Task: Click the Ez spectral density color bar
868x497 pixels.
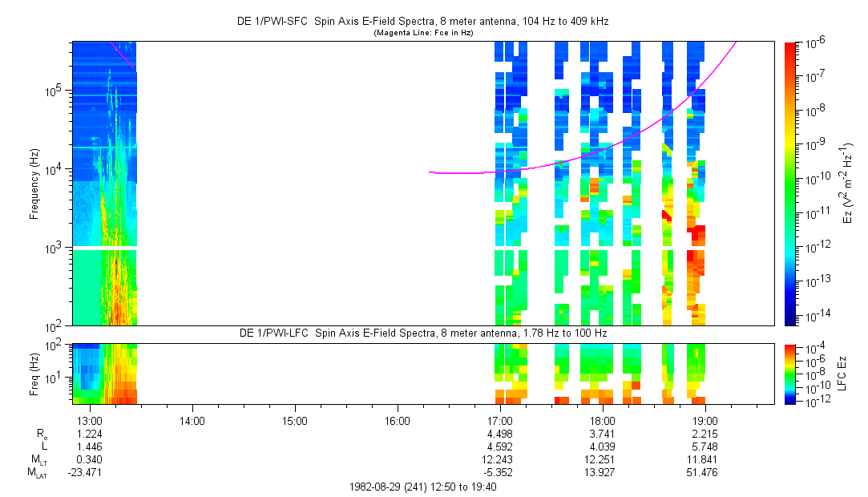Action: (791, 184)
